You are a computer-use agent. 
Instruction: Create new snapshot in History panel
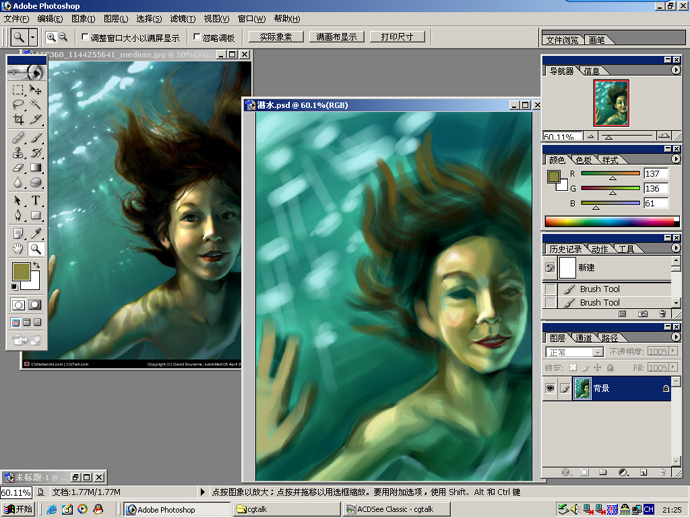pyautogui.click(x=643, y=313)
